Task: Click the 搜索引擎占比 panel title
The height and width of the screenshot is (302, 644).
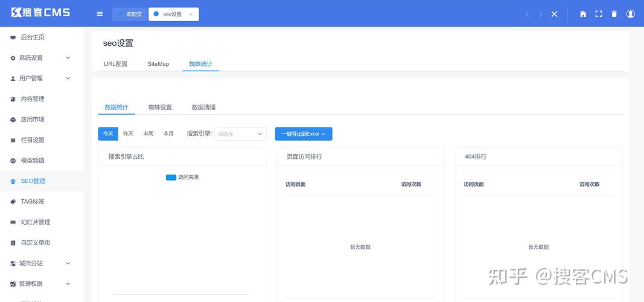Action: click(126, 157)
